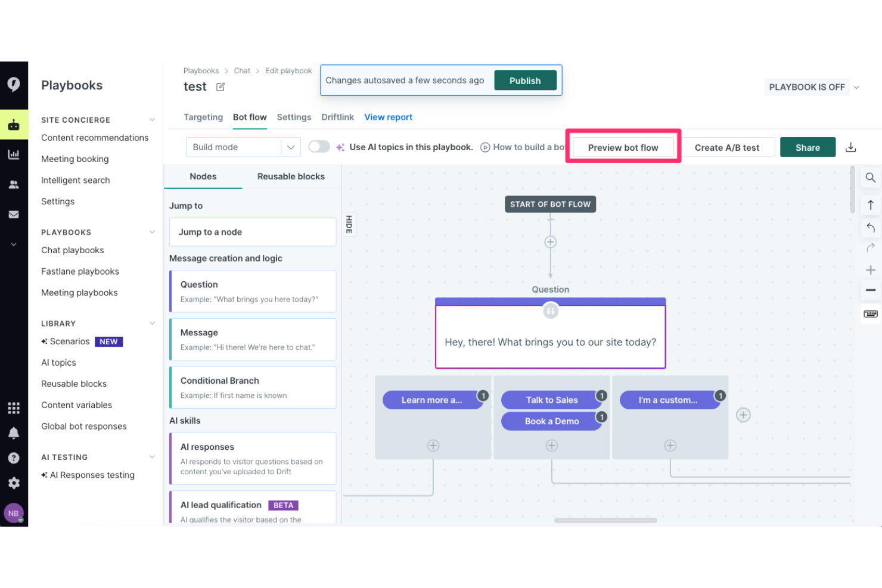Image resolution: width=882 pixels, height=588 pixels.
Task: Add new response with plus beside branches
Action: click(x=743, y=415)
